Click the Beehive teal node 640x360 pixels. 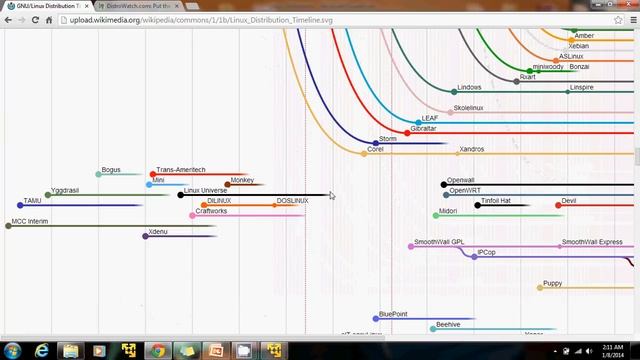(x=433, y=329)
